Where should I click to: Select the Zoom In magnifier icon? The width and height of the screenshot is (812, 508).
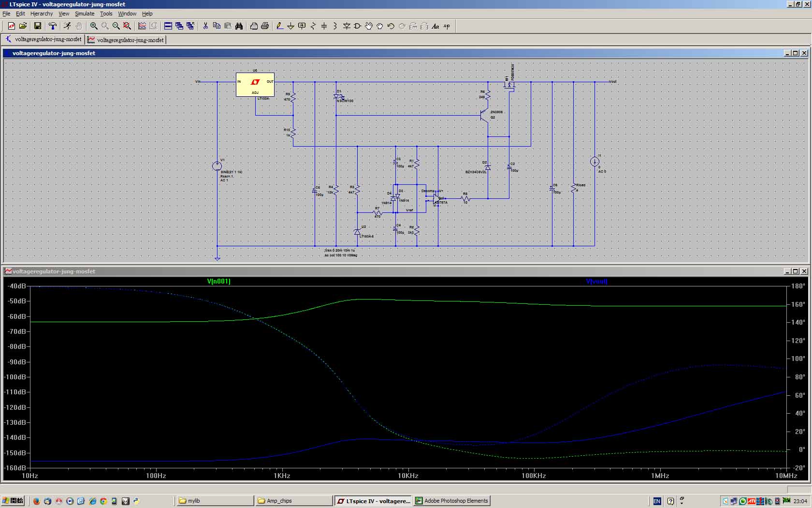pyautogui.click(x=94, y=26)
